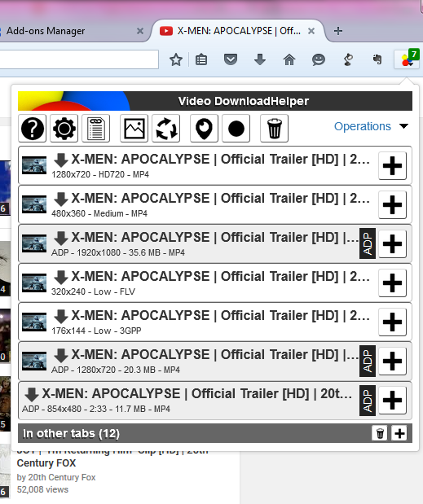The image size is (423, 504).
Task: Click the Pocket icon in Firefox toolbar
Action: [231, 59]
